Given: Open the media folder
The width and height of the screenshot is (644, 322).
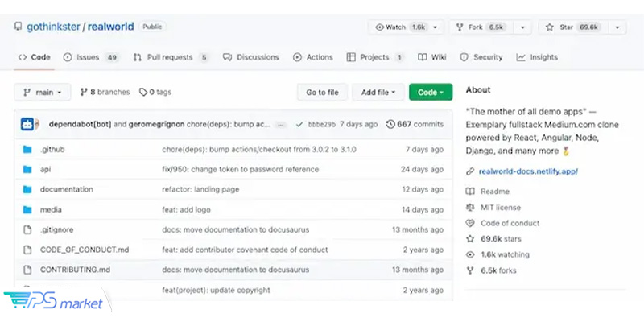Looking at the screenshot, I should (x=51, y=209).
